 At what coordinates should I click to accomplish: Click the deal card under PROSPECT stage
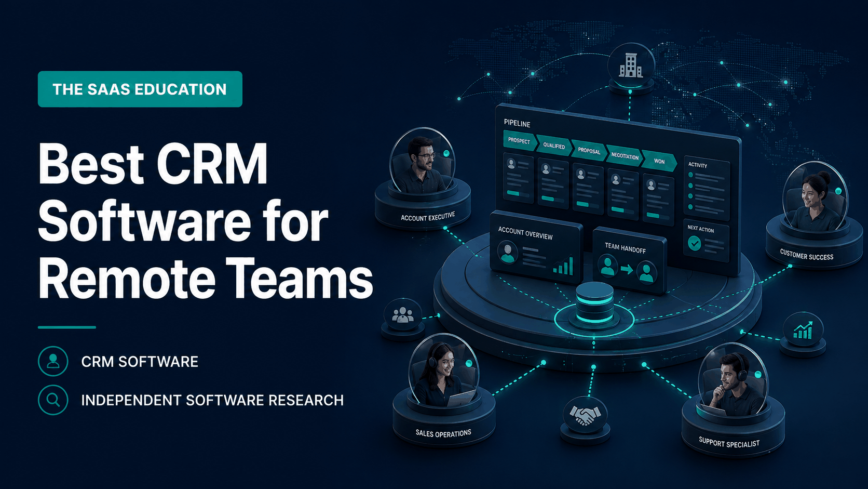click(x=518, y=178)
